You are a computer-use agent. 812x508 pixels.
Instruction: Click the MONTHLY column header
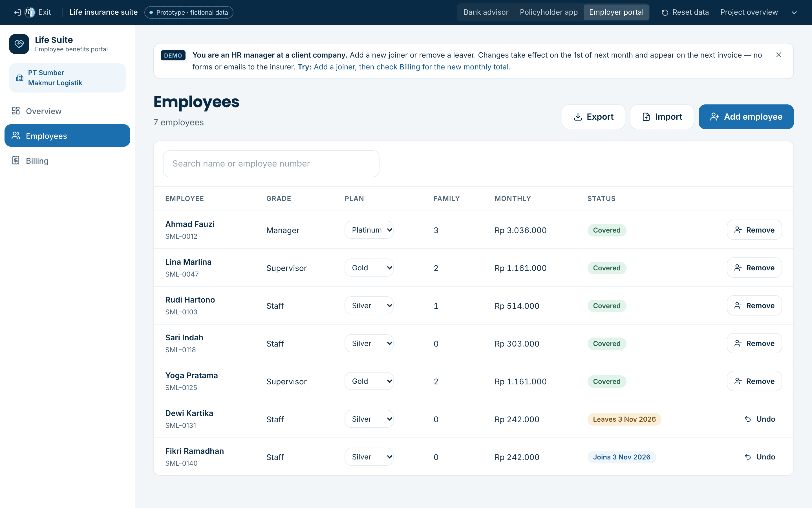pos(513,199)
